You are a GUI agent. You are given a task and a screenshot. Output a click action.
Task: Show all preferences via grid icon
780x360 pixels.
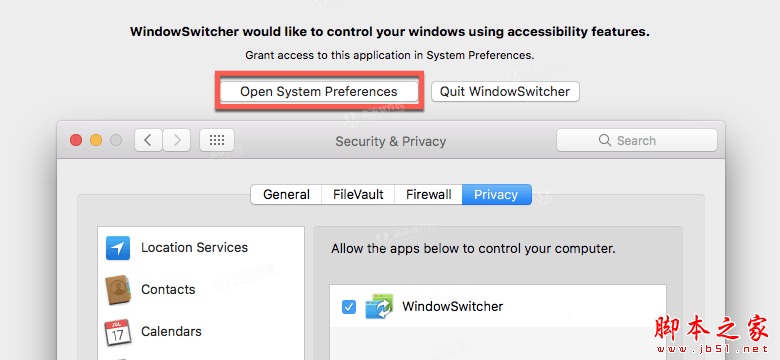coord(217,140)
